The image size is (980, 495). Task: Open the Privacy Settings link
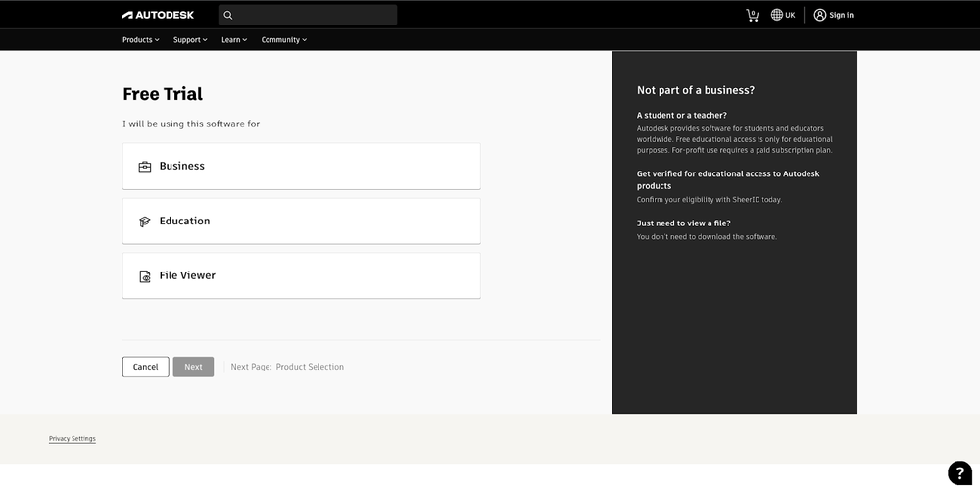73,439
